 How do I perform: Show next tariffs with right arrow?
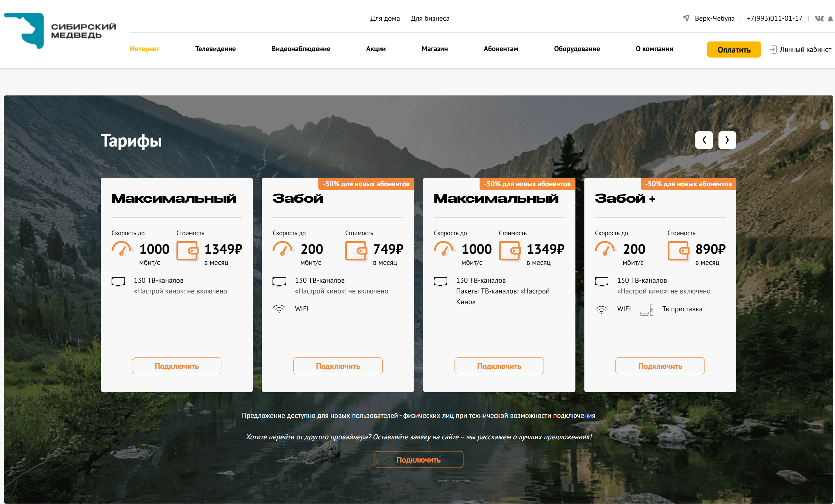pos(727,140)
